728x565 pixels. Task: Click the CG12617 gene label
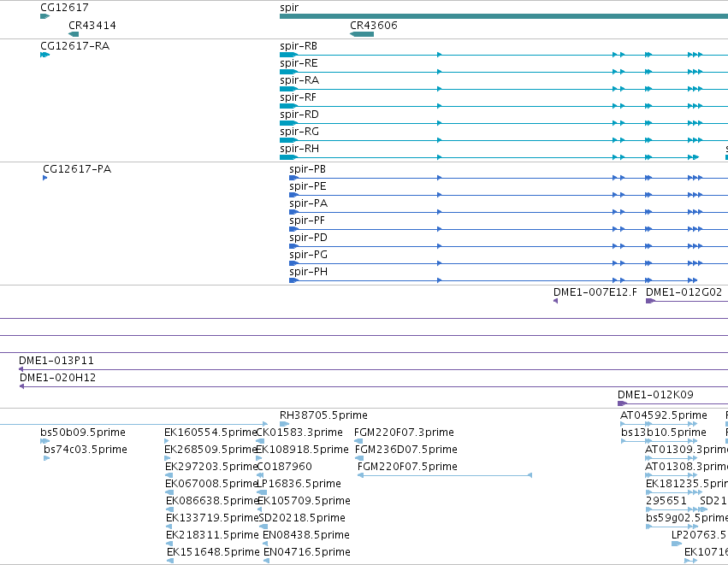click(x=64, y=8)
